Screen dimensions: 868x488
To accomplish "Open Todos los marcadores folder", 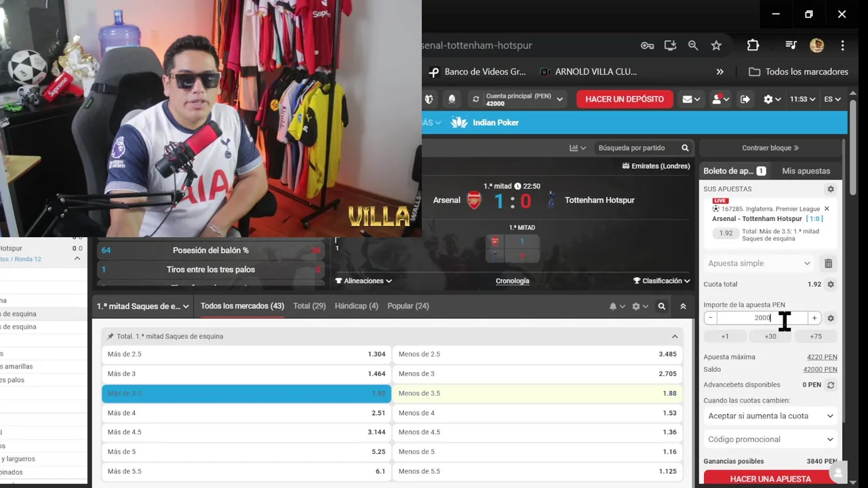I will [x=798, y=72].
